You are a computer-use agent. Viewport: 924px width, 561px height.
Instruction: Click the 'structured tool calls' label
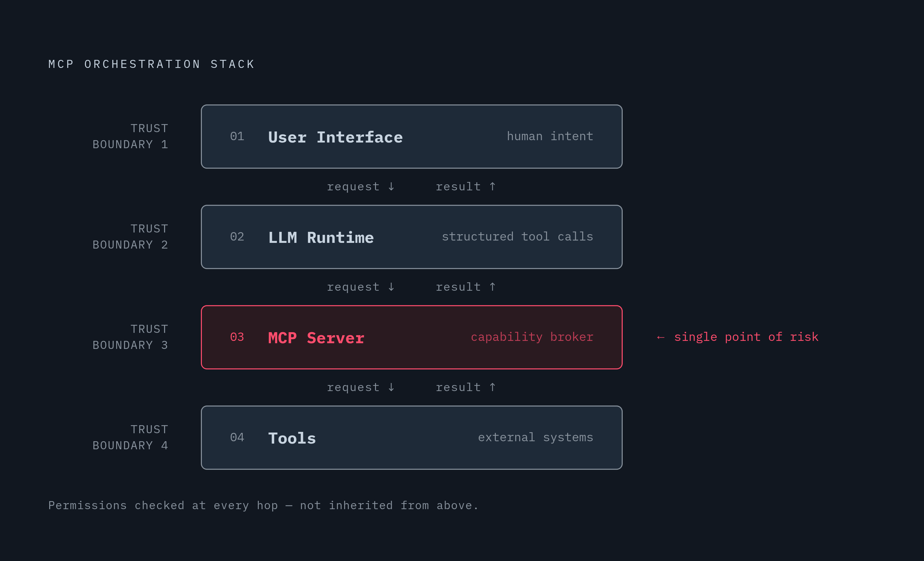tap(517, 237)
